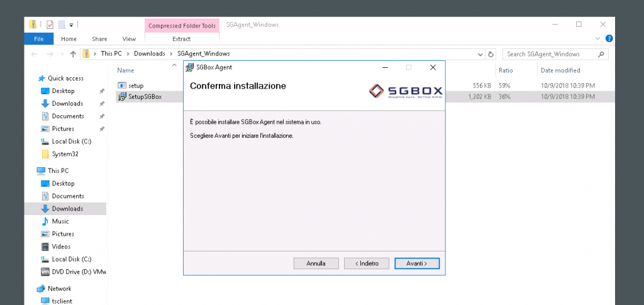This screenshot has height=305, width=644.
Task: Open Desktop under This PC
Action: 63,184
